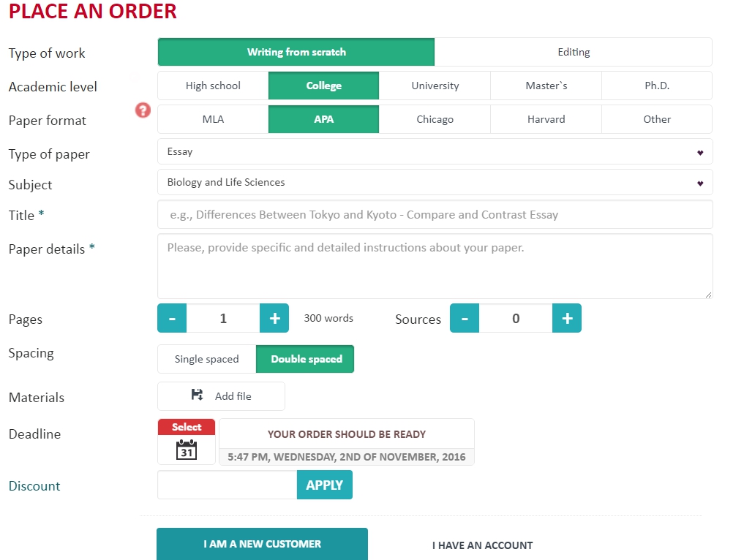Click the Title input field
This screenshot has height=560, width=744.
[x=435, y=215]
